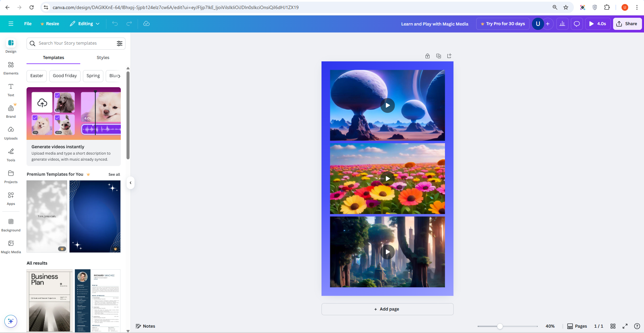Open search filters beside the template search bar
The image size is (644, 333).
click(119, 43)
